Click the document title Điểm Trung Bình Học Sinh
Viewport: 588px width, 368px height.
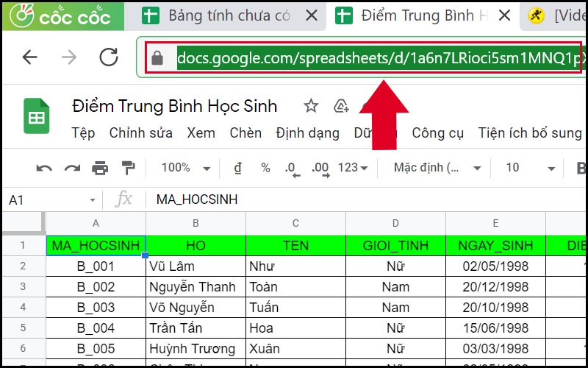175,106
